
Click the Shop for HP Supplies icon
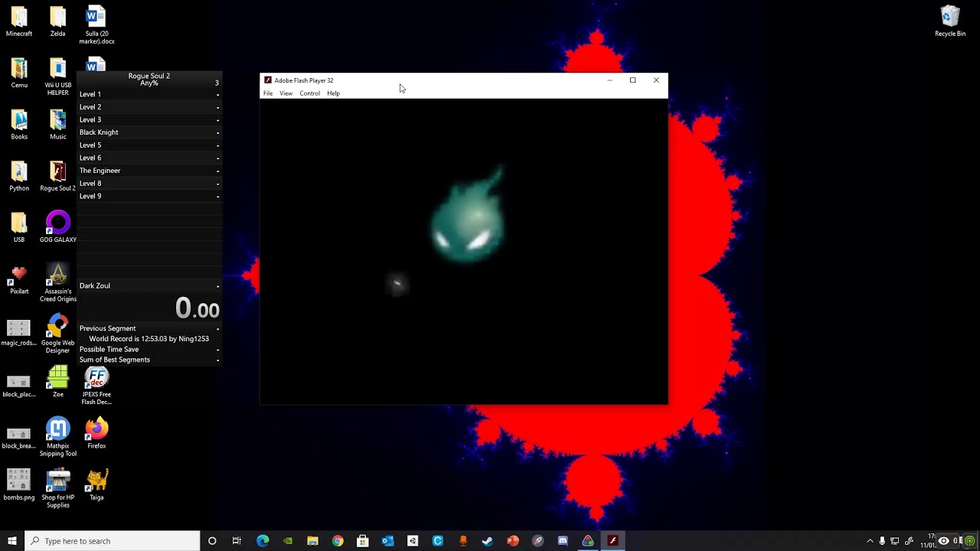tap(57, 489)
